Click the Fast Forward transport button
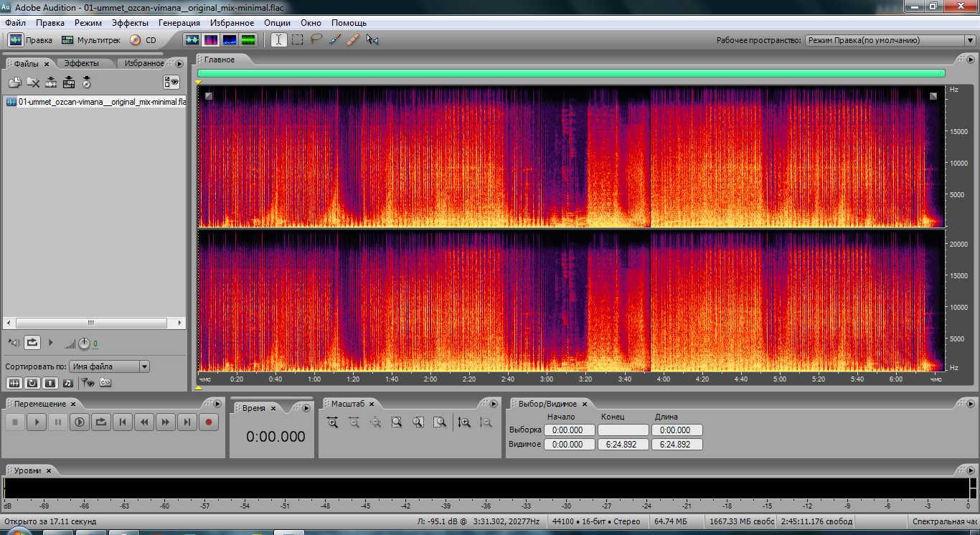The width and height of the screenshot is (980, 535). [166, 422]
